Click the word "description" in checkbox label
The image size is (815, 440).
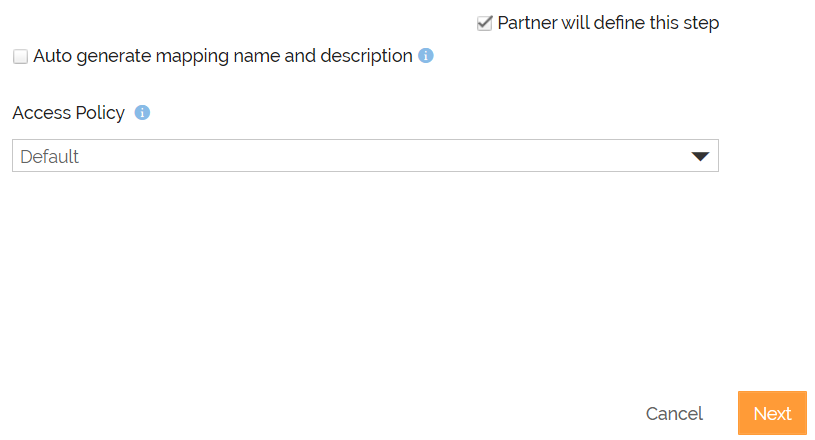tap(366, 56)
